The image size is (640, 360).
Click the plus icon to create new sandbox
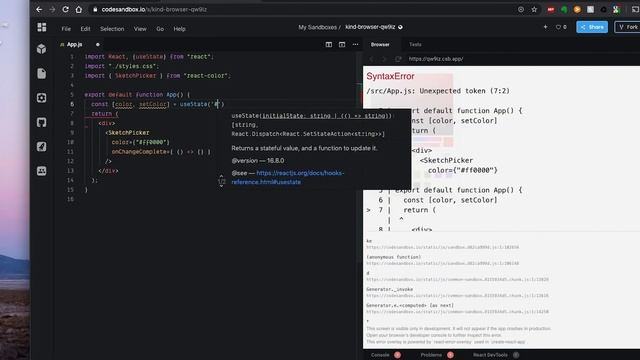pyautogui.click(x=545, y=27)
